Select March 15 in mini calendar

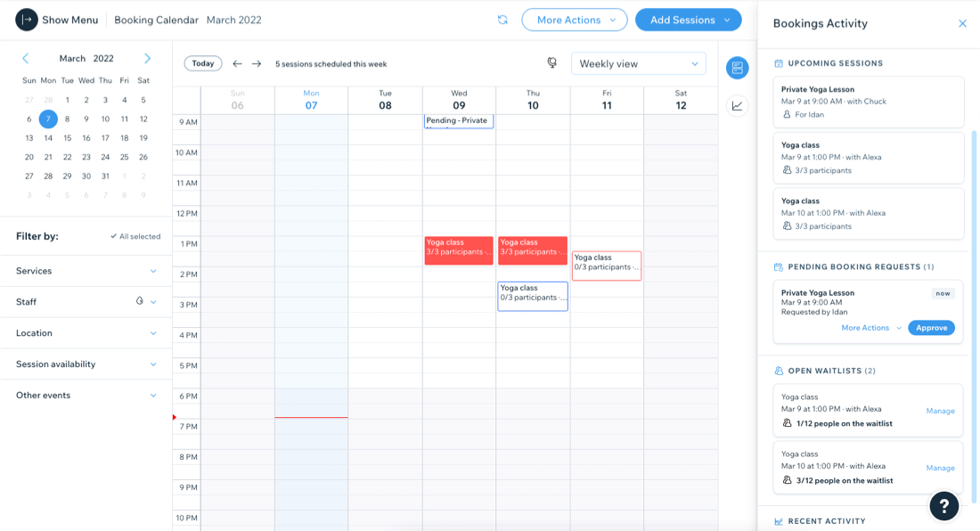[x=68, y=138]
